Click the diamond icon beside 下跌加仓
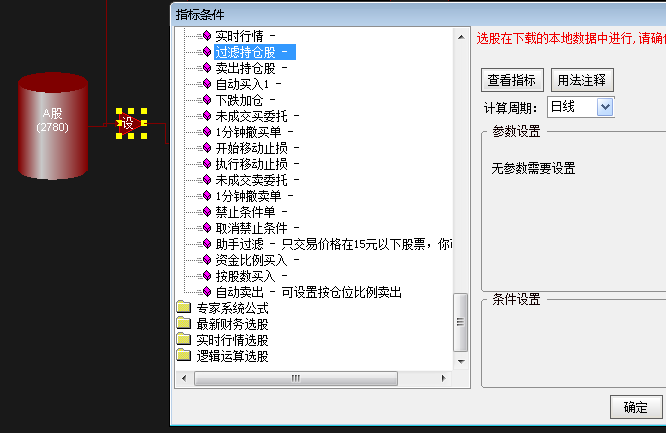Screen dimensions: 666x433 pos(207,100)
